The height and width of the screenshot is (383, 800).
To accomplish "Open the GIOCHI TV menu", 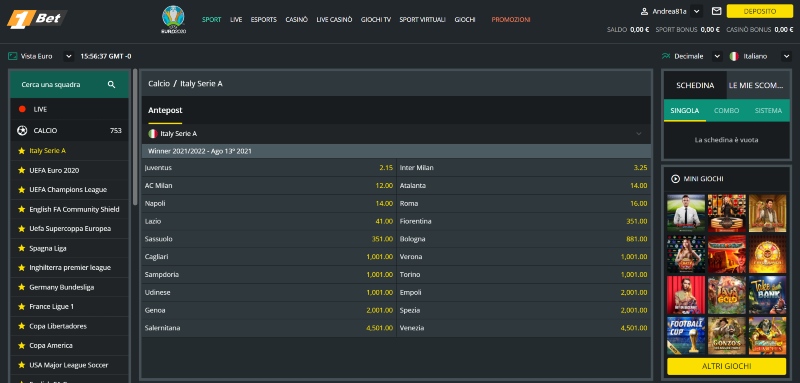I will coord(376,19).
